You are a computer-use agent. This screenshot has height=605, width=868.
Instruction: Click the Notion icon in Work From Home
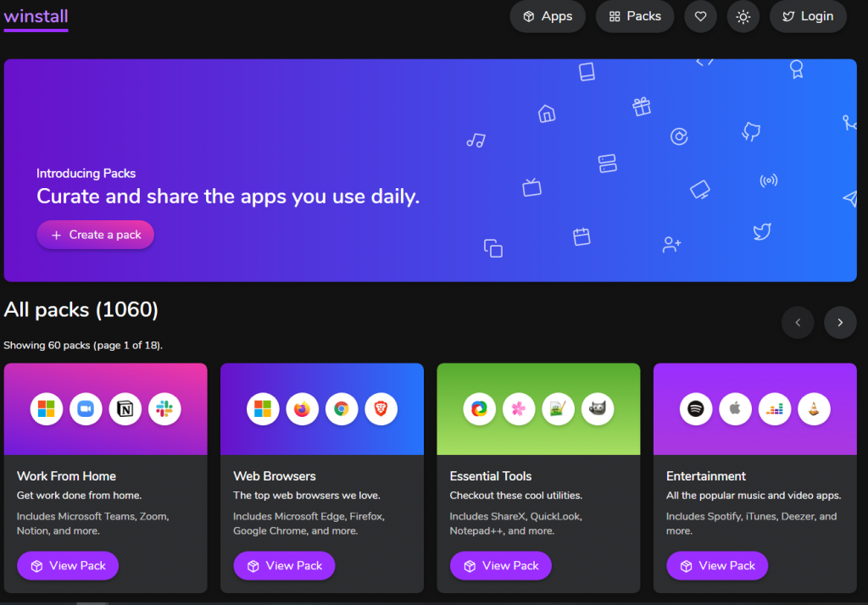[125, 409]
